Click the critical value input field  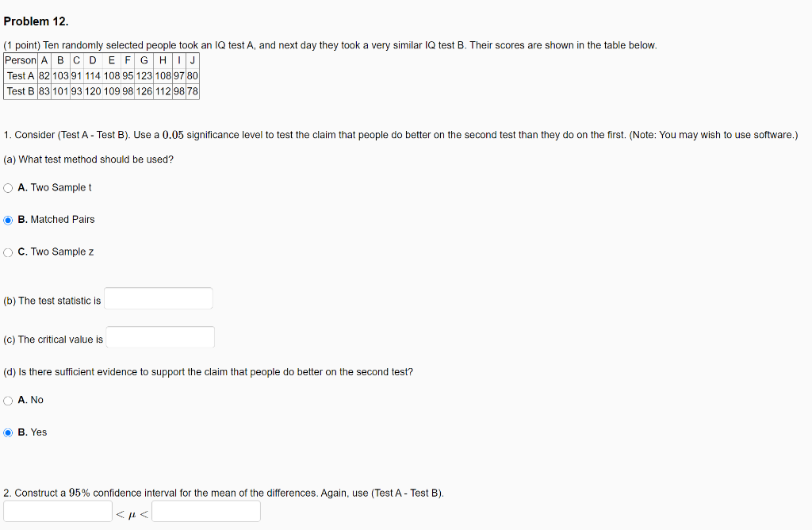pyautogui.click(x=159, y=336)
